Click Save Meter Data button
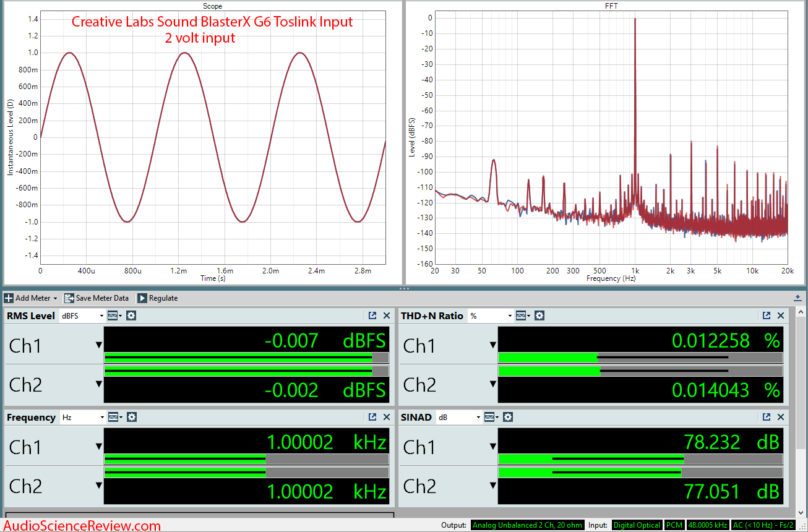The height and width of the screenshot is (532, 808). [96, 298]
